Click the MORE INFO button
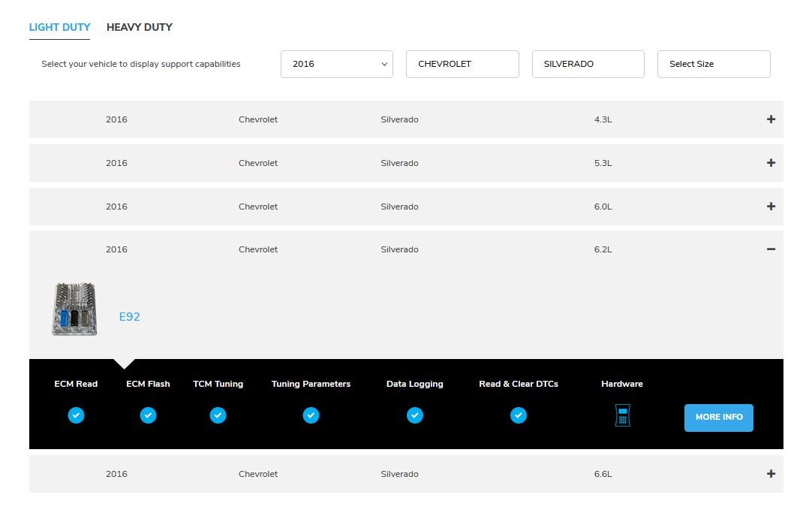The width and height of the screenshot is (812, 525). (x=719, y=418)
